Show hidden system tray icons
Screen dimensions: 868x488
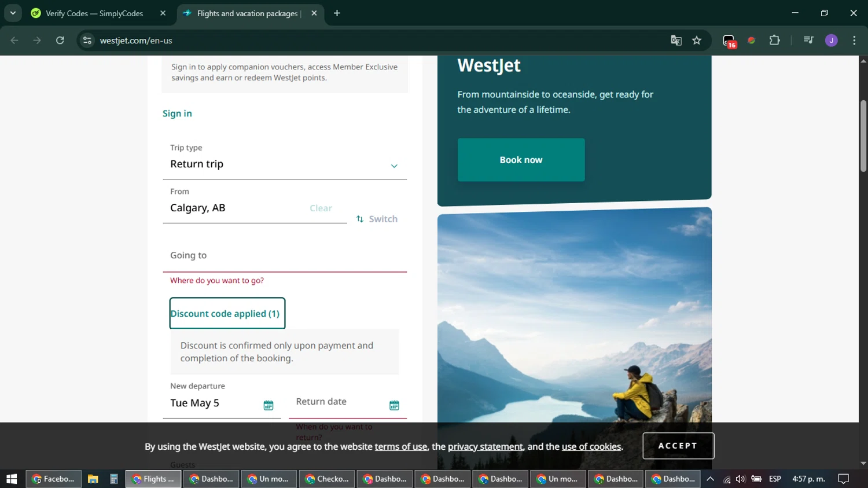(711, 479)
